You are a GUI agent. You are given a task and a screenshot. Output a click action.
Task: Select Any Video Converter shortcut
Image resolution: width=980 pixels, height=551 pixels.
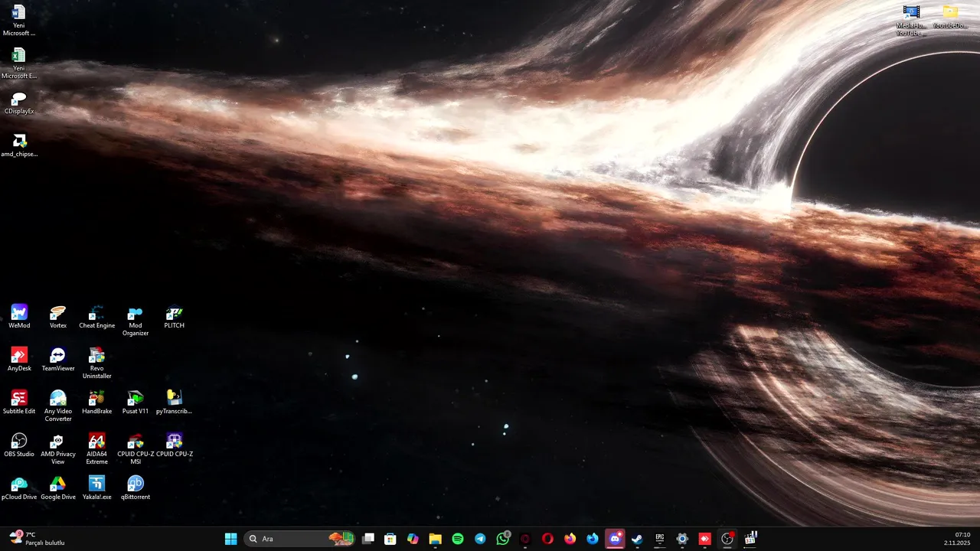click(58, 406)
